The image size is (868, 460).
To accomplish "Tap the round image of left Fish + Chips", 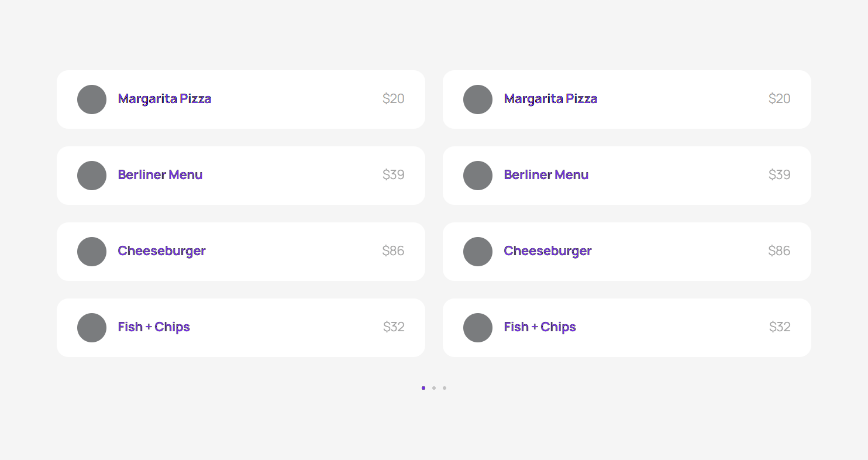I will [x=92, y=328].
